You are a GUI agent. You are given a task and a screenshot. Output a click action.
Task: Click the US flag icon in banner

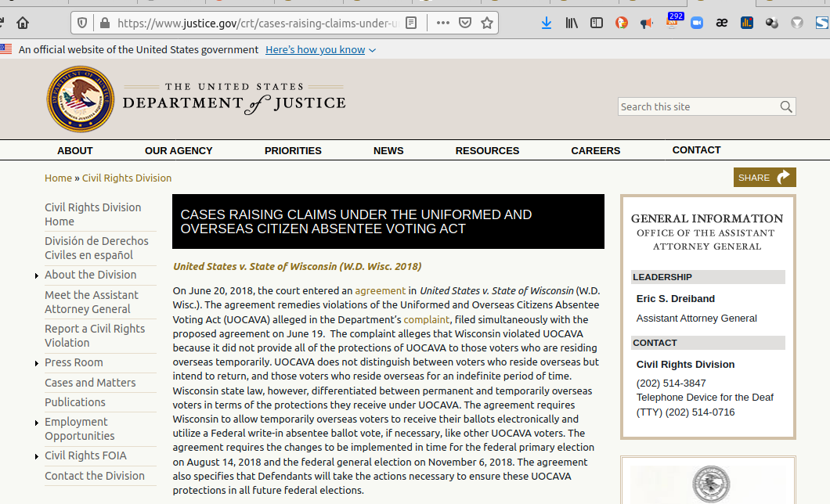point(5,50)
